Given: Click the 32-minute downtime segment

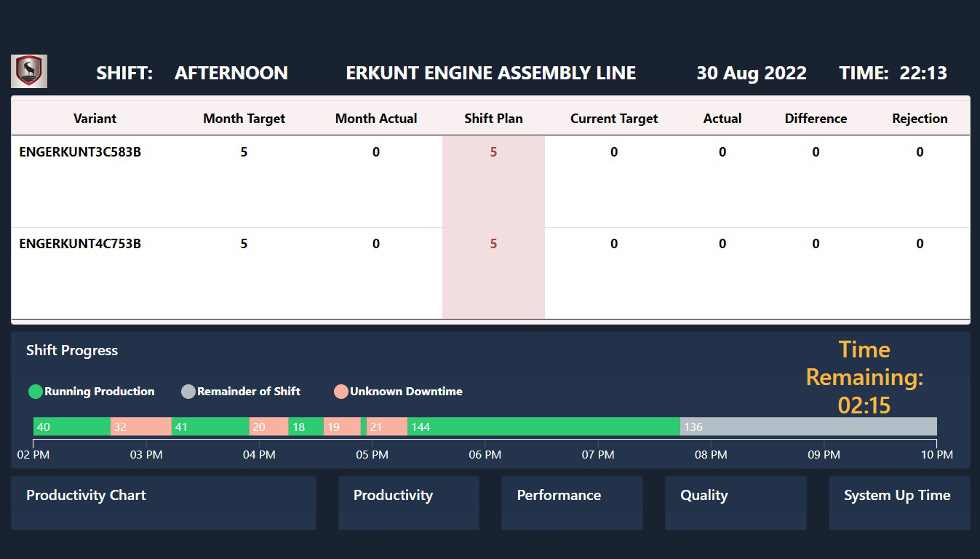Looking at the screenshot, I should pos(141,427).
